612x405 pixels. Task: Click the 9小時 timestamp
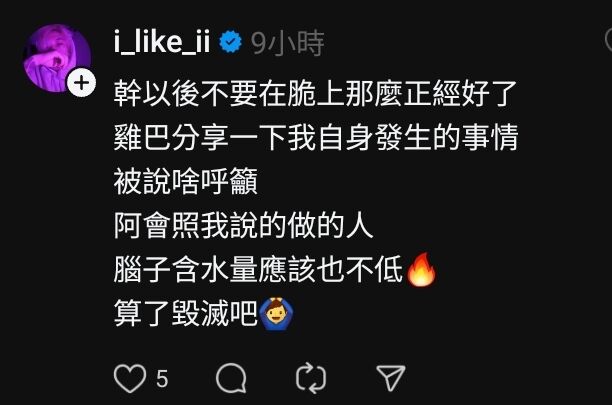288,43
